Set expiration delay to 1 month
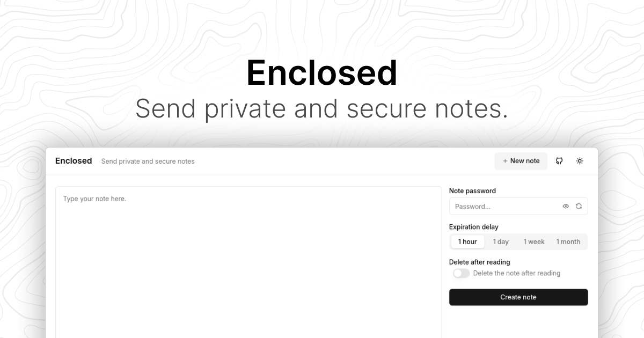 coord(568,241)
